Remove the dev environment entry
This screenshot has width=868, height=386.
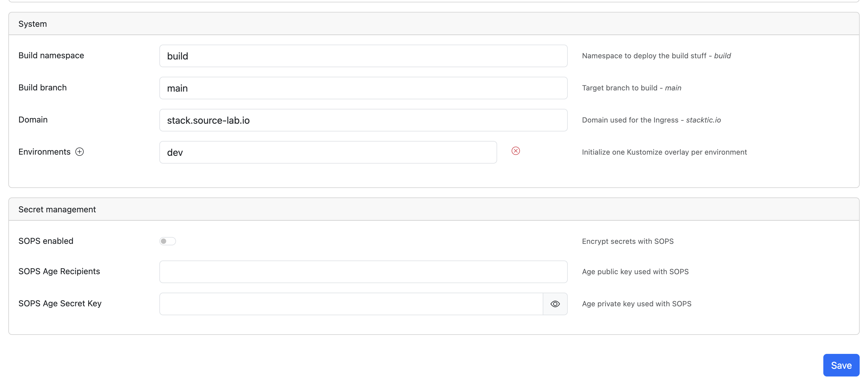point(515,151)
